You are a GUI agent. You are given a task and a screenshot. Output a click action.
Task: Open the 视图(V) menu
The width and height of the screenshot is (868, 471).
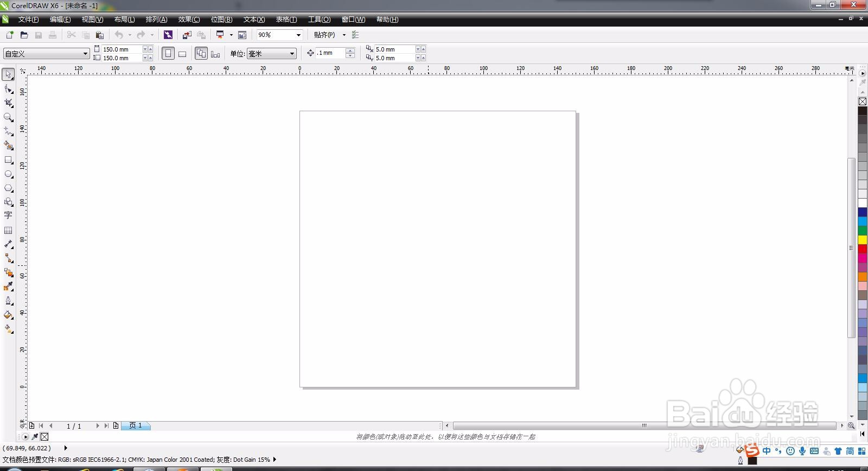pyautogui.click(x=92, y=20)
